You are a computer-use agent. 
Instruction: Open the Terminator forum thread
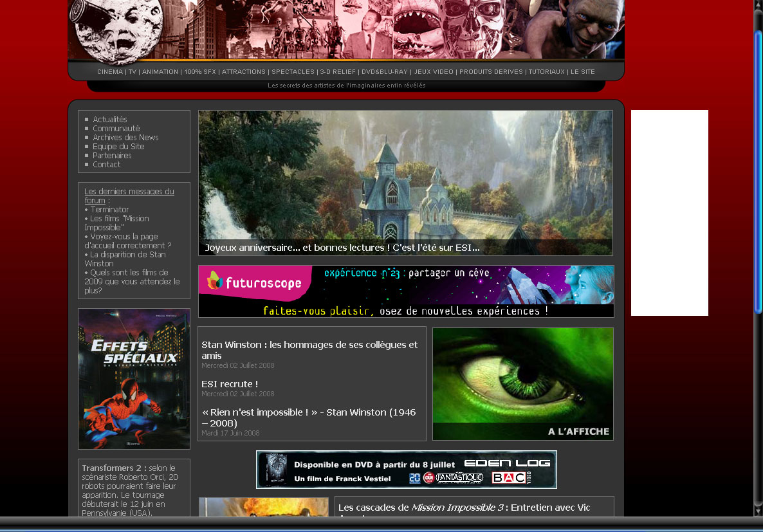pos(109,210)
